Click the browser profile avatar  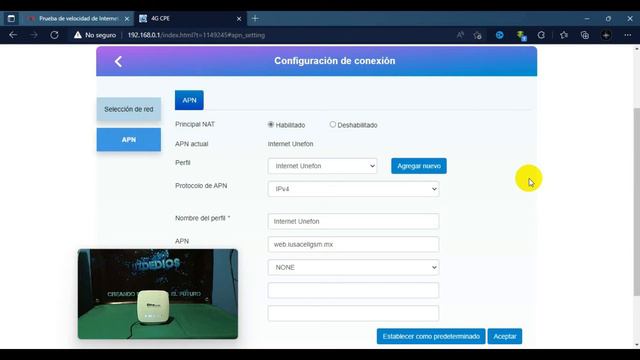(x=606, y=35)
